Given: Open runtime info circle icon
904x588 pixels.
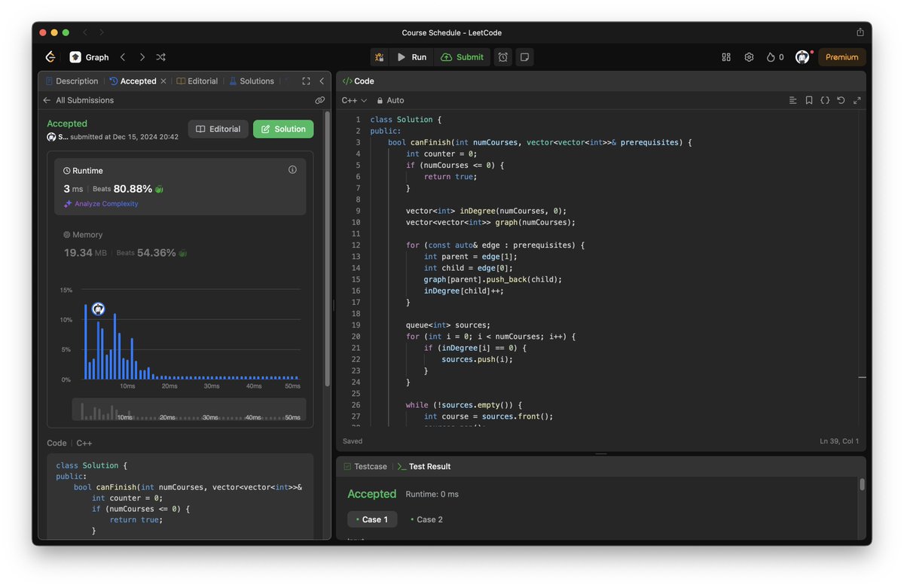Looking at the screenshot, I should click(292, 170).
